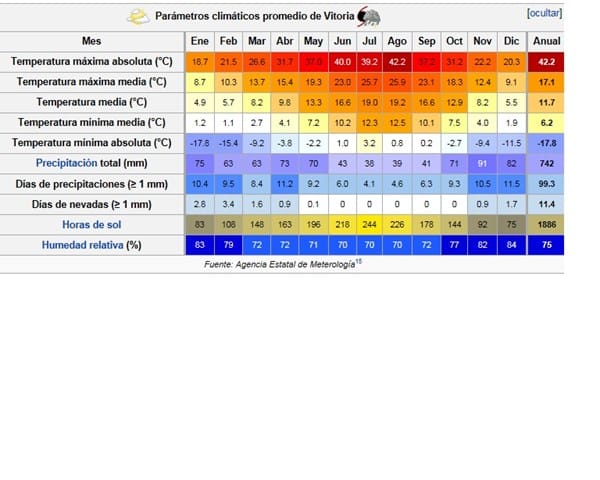The image size is (600, 480).
Task: Click the table title Parámetros climáticos promedio de Vitoria
Action: [x=254, y=16]
